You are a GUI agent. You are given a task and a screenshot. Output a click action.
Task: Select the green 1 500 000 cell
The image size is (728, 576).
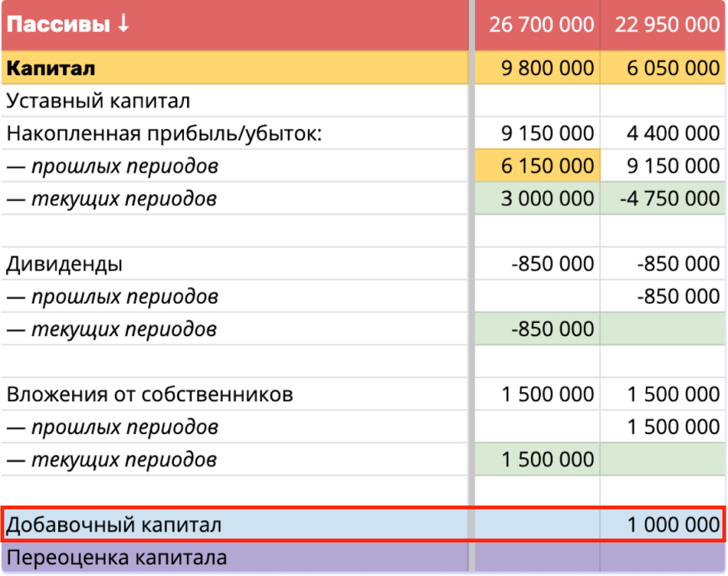547,459
